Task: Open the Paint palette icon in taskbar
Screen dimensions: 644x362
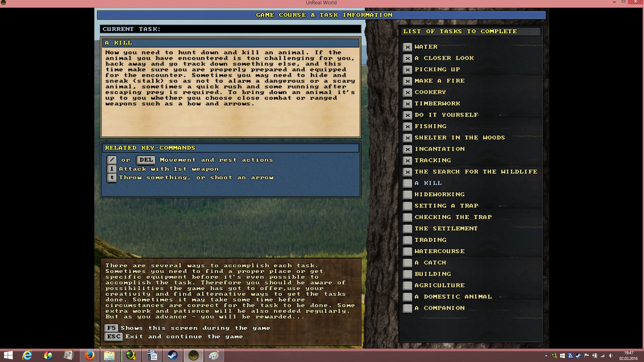Action: (x=214, y=355)
